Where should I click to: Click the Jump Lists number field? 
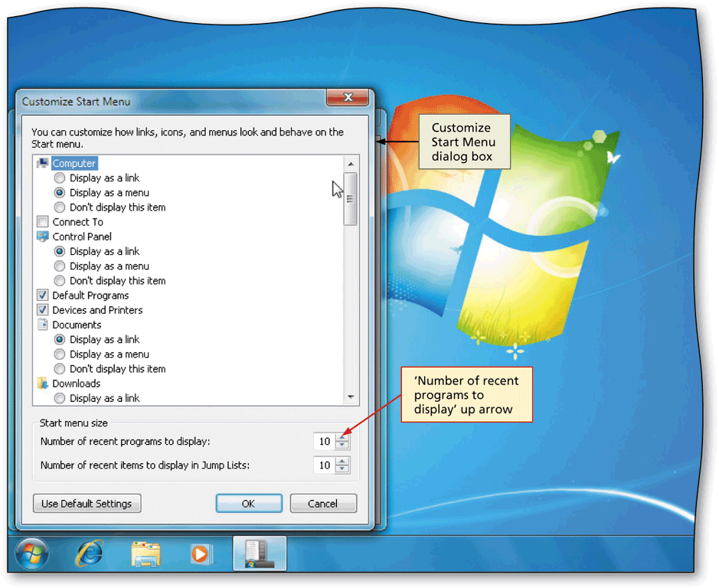click(324, 465)
